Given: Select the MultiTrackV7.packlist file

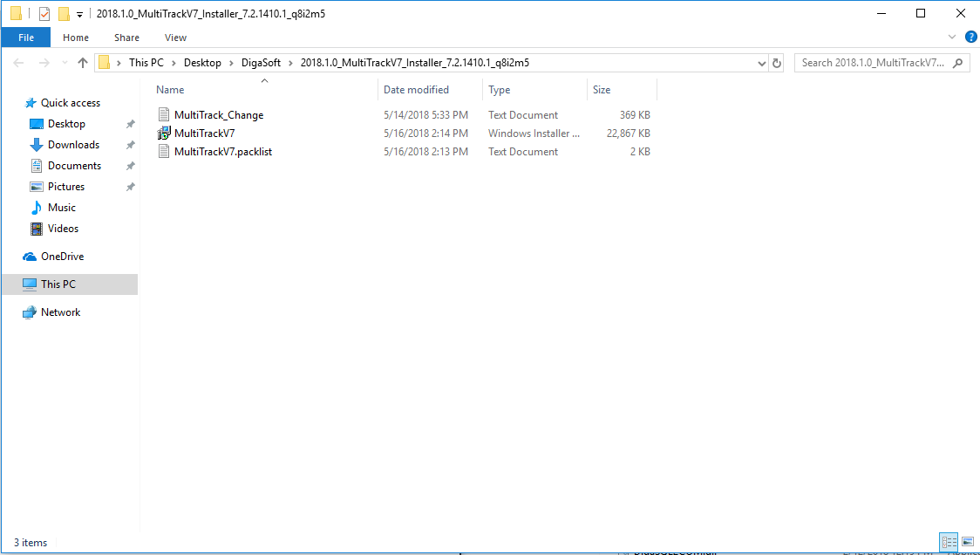Looking at the screenshot, I should point(222,152).
